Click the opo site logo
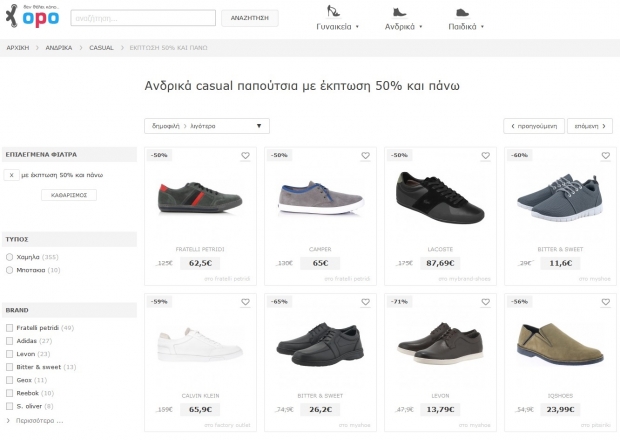 [32, 16]
